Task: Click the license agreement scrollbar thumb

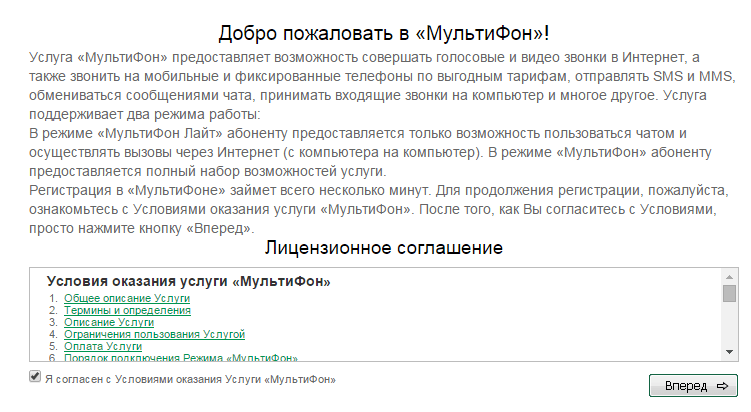Action: pyautogui.click(x=729, y=293)
